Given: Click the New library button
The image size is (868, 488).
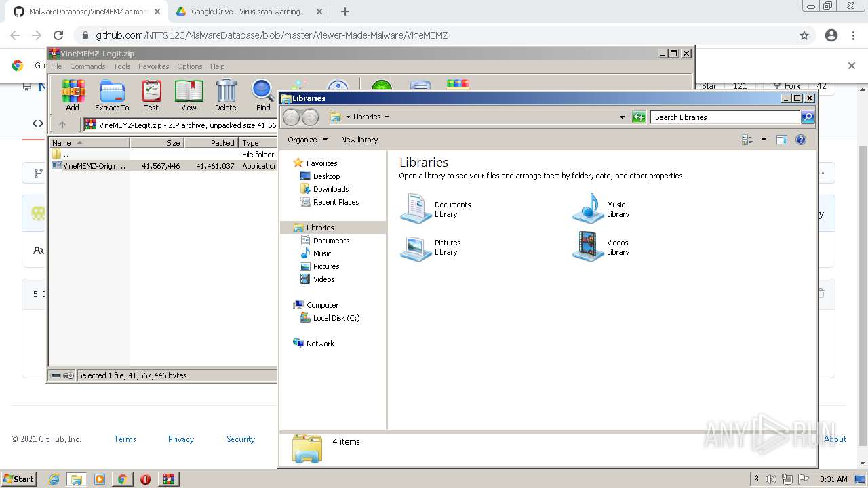Looking at the screenshot, I should pos(359,140).
